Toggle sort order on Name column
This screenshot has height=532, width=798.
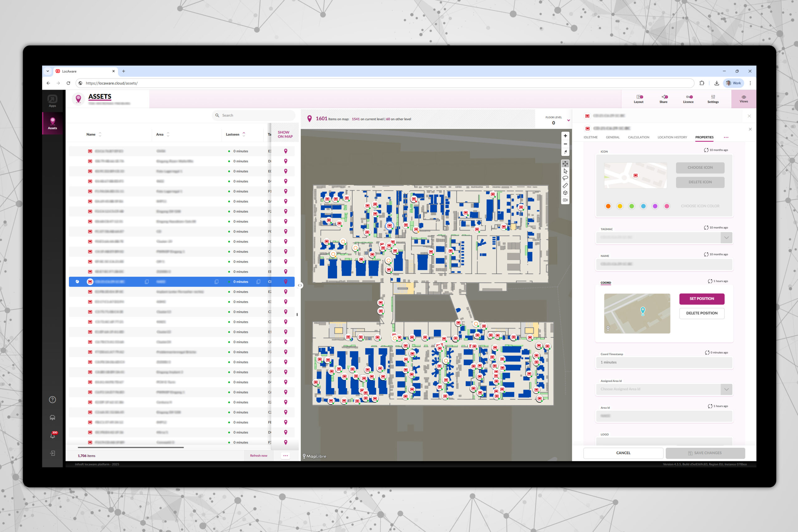(x=100, y=134)
